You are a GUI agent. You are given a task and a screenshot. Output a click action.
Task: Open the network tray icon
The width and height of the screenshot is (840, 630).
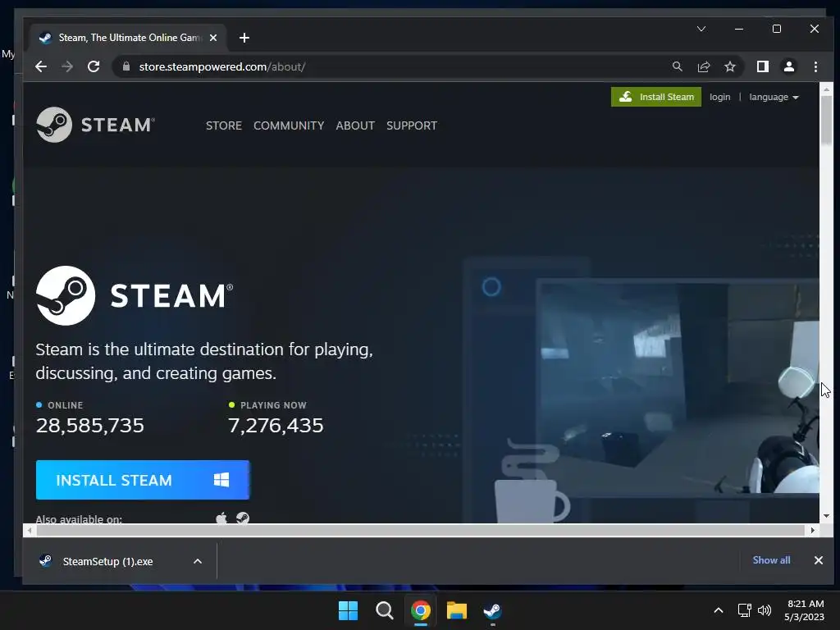tap(744, 610)
